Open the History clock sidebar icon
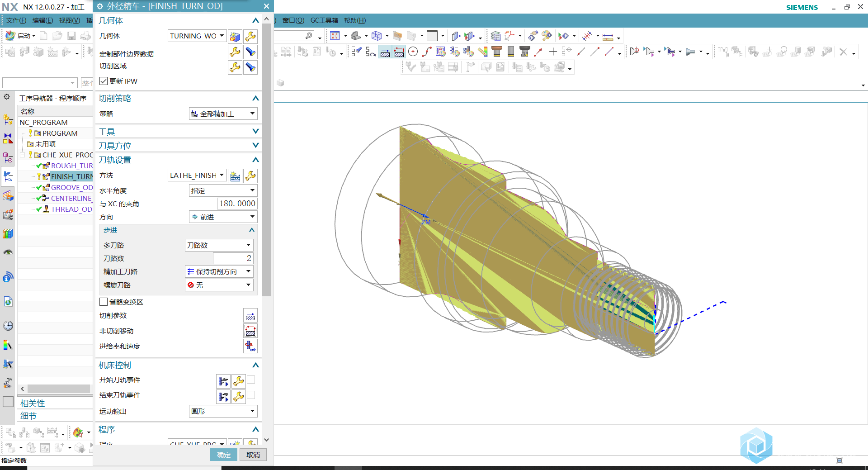This screenshot has width=868, height=470. pyautogui.click(x=8, y=326)
